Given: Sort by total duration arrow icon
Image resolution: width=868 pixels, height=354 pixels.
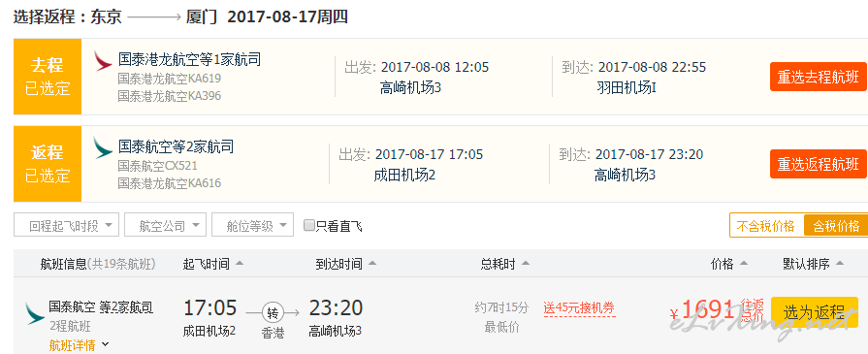Looking at the screenshot, I should (x=526, y=264).
